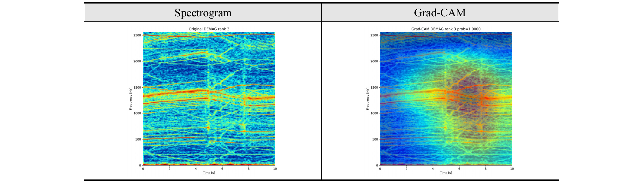Click the 10 second tick on original spectrogram

tap(275, 169)
